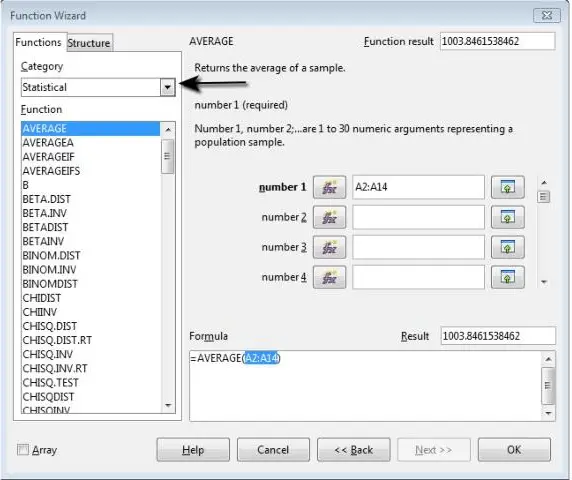Switch to the Functions tab
572x480 pixels.
(x=38, y=42)
